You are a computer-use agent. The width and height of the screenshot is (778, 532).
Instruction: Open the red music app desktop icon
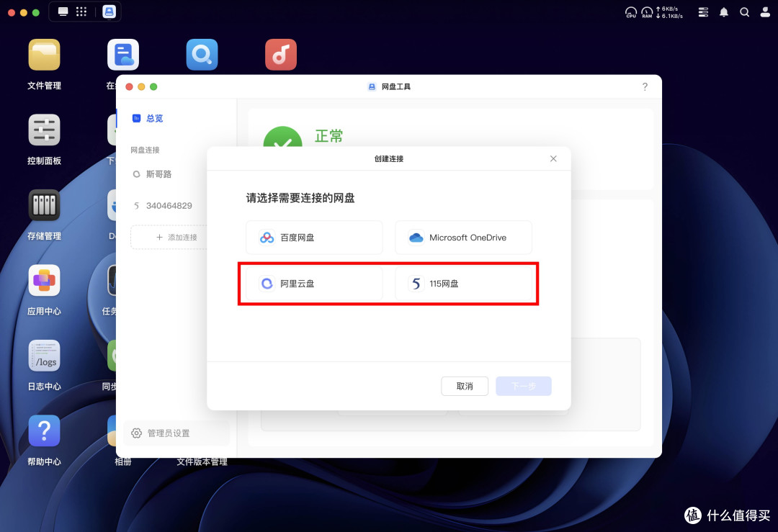pyautogui.click(x=281, y=55)
